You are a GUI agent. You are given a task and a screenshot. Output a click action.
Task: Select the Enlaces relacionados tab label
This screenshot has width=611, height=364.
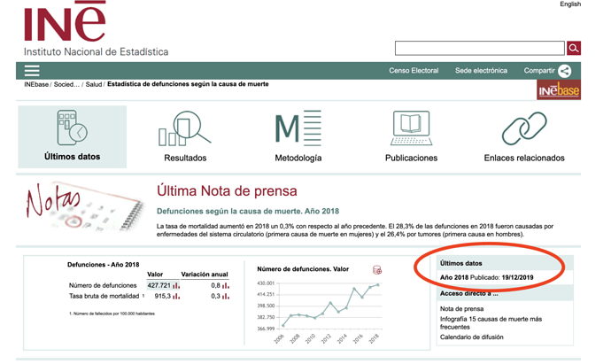tap(524, 158)
